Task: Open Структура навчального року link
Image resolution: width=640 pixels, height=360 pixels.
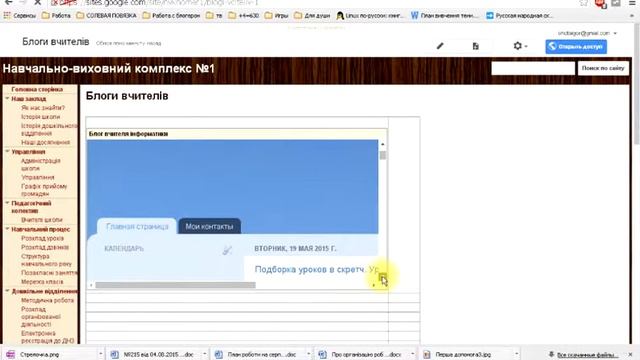Action: pos(46,260)
